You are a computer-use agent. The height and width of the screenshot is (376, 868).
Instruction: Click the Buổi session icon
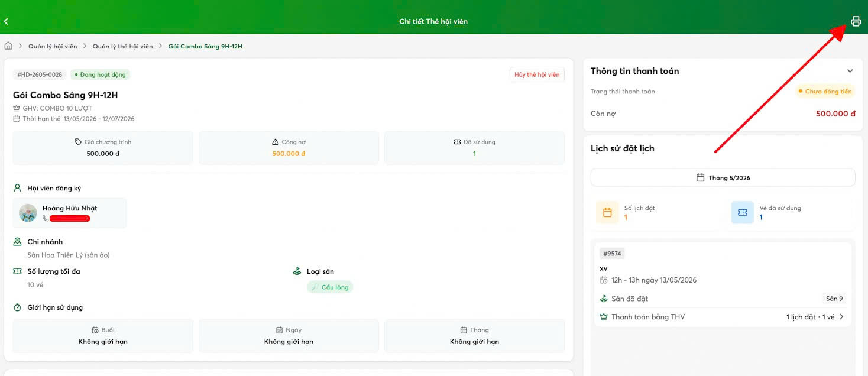(95, 330)
